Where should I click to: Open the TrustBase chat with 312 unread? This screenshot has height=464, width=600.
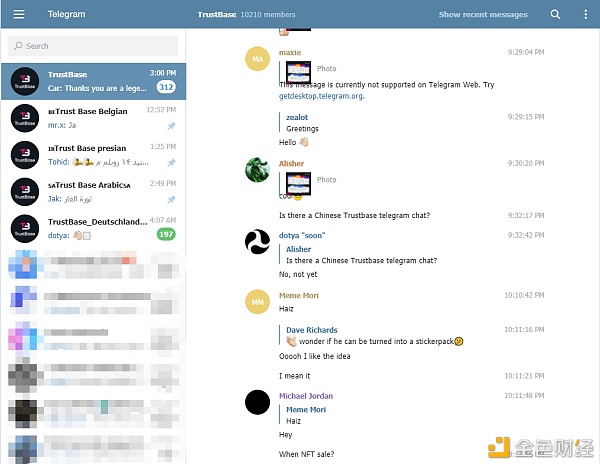93,81
